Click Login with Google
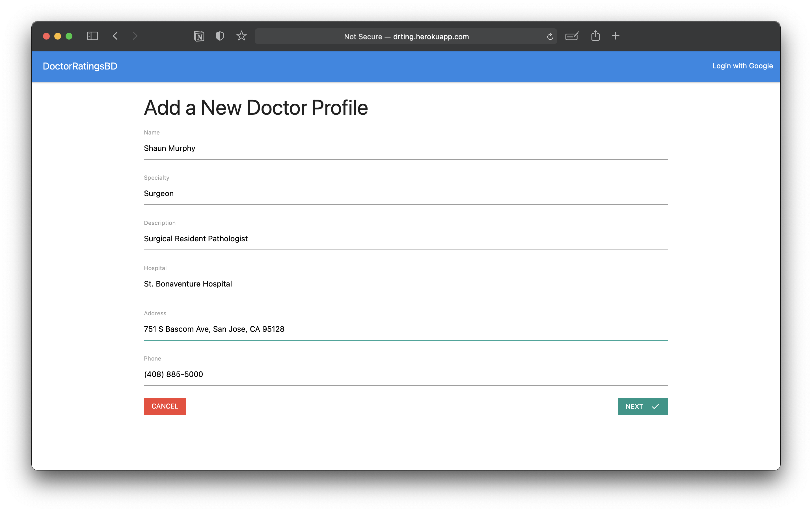This screenshot has height=512, width=812. pos(742,66)
